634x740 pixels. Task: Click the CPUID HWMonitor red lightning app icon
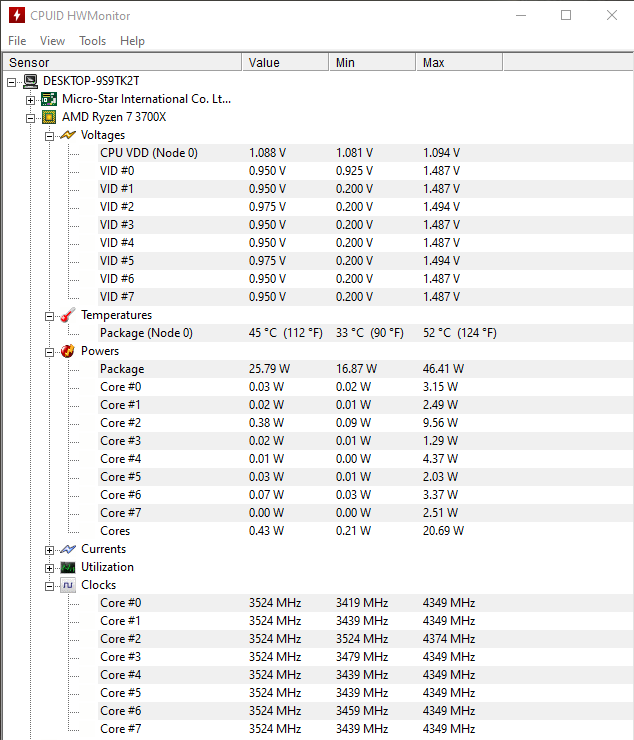[x=17, y=15]
